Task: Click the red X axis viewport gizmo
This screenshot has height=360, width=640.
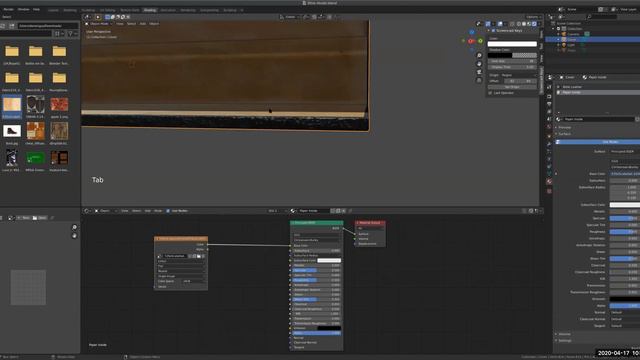Action: pyautogui.click(x=471, y=41)
